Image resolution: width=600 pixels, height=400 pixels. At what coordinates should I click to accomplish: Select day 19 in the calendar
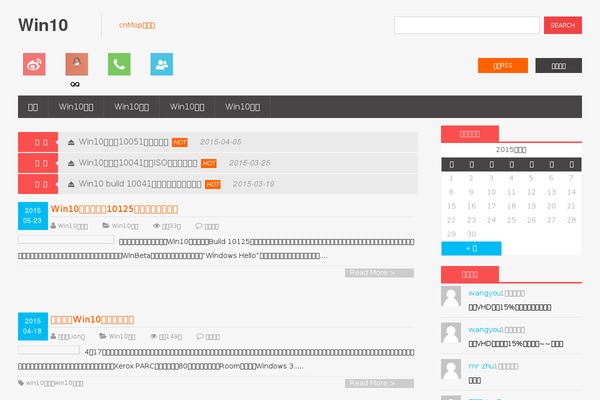[531, 206]
